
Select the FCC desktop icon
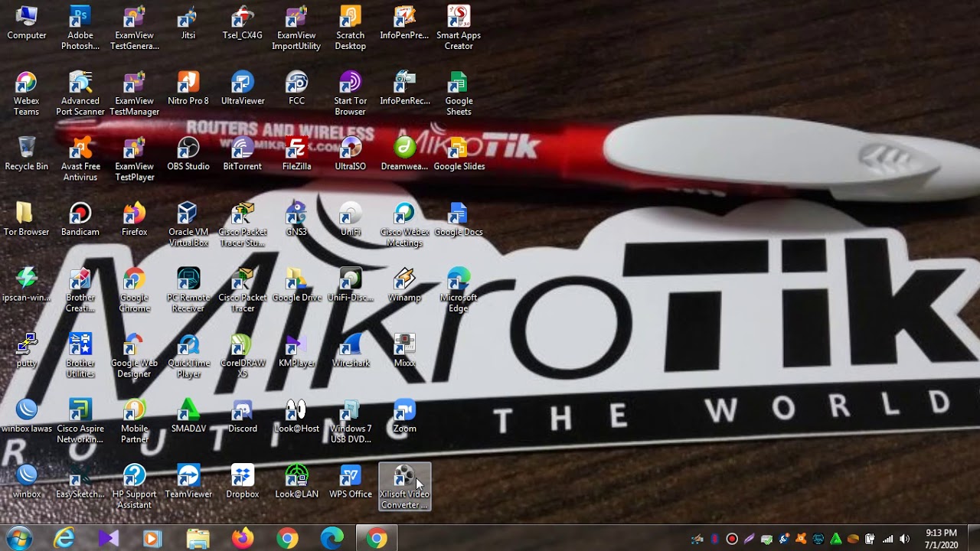(x=296, y=89)
